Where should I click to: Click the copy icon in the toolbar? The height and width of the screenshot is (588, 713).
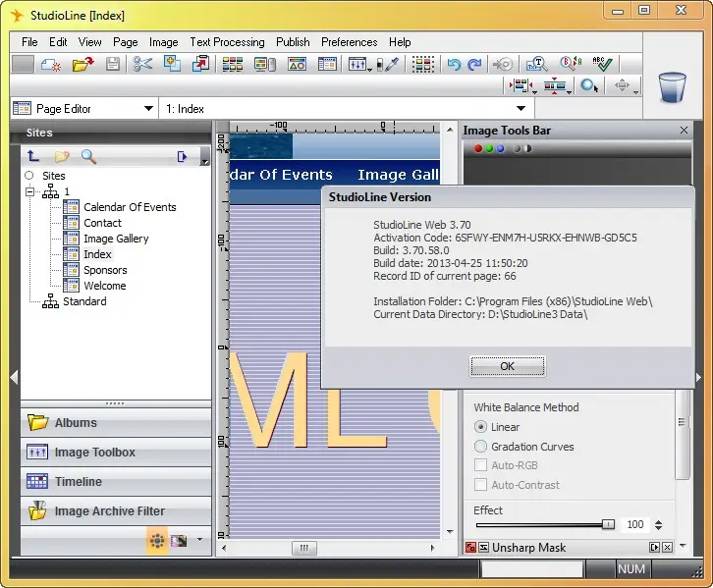tap(172, 64)
